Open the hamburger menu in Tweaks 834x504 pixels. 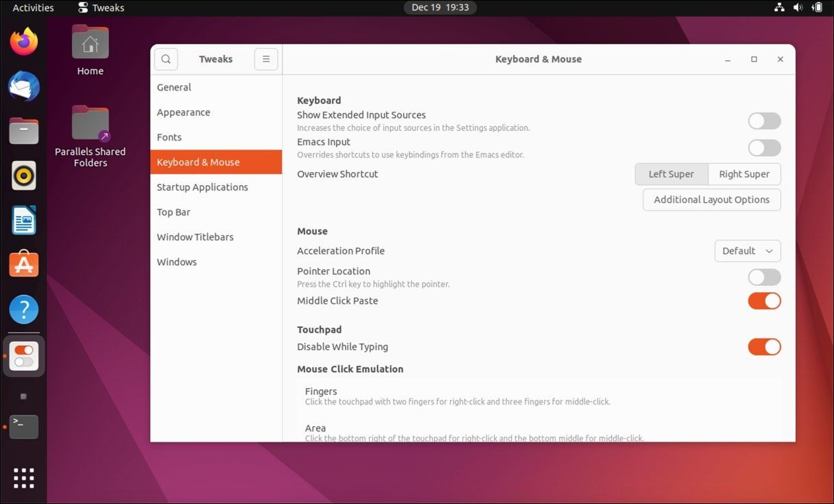click(266, 59)
